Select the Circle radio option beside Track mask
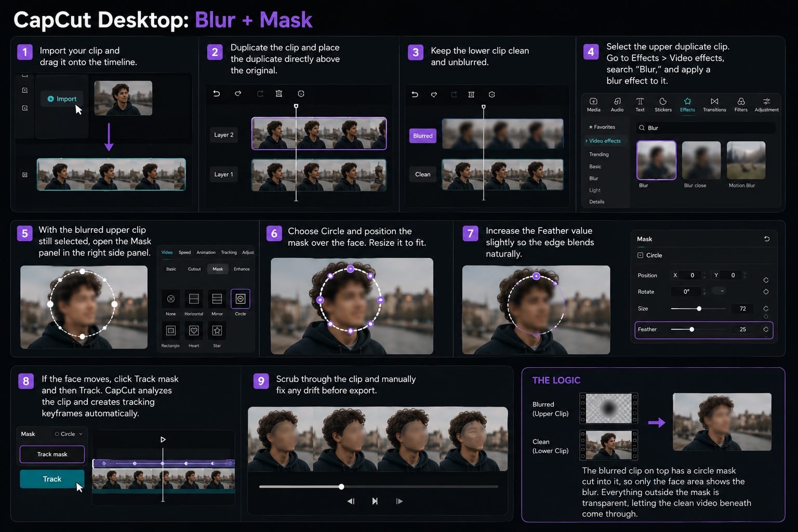 (57, 434)
